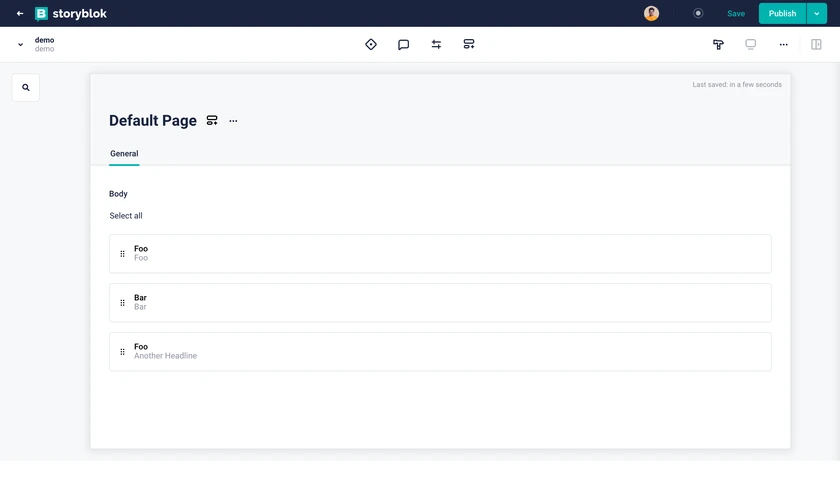The image size is (840, 490).
Task: Click Select all under Body
Action: coord(126,216)
